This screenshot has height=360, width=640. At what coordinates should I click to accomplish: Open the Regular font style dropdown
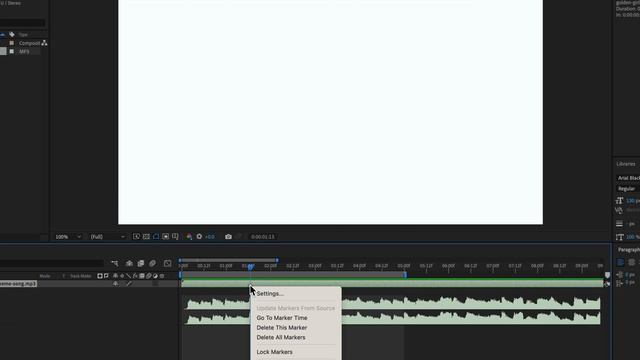(628, 189)
